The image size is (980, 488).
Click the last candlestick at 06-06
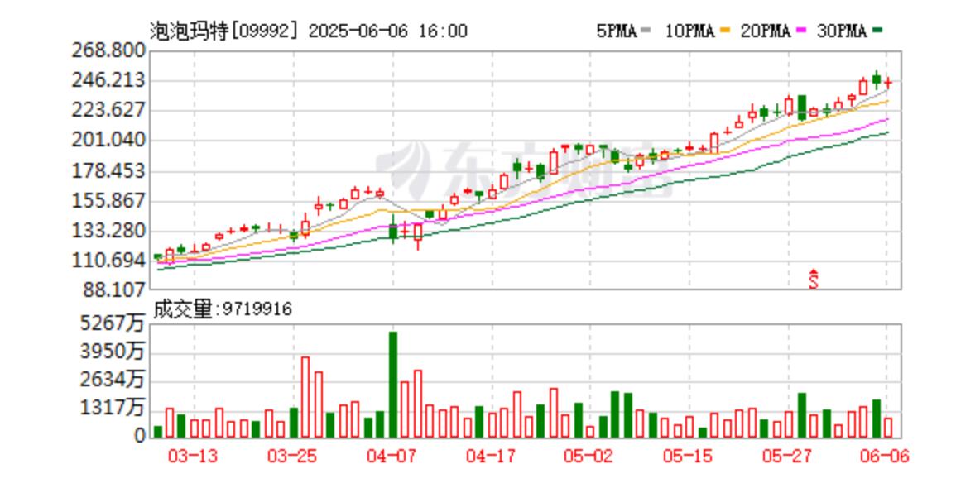click(888, 83)
